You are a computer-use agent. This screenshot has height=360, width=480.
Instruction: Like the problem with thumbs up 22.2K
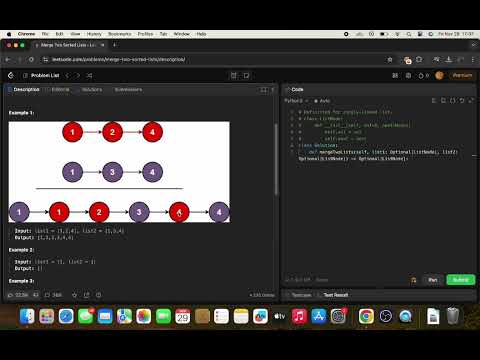pyautogui.click(x=18, y=295)
